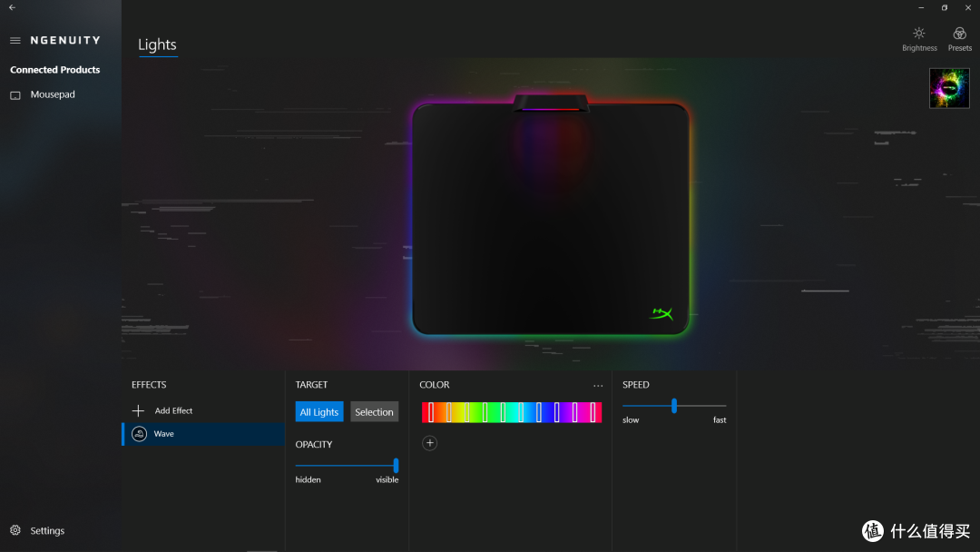Click the HyperX logo on the mousepad
Image resolution: width=980 pixels, height=552 pixels.
point(661,314)
